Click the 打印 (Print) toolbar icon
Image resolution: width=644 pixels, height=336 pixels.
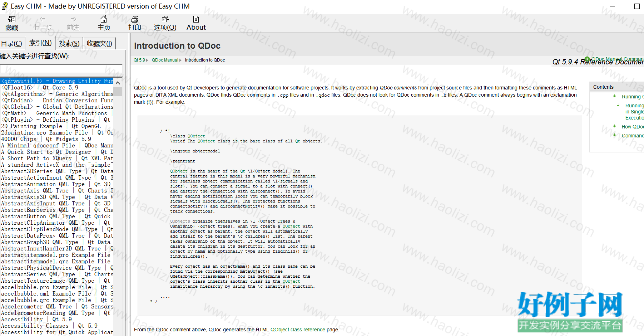(135, 23)
